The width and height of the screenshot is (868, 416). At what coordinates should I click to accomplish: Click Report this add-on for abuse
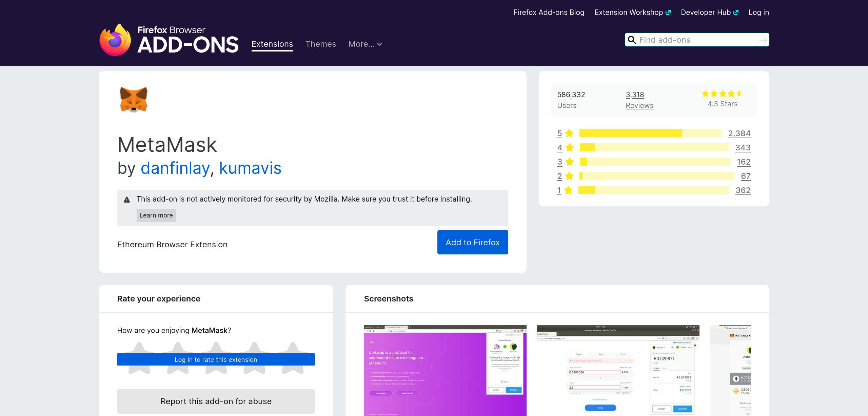tap(216, 401)
